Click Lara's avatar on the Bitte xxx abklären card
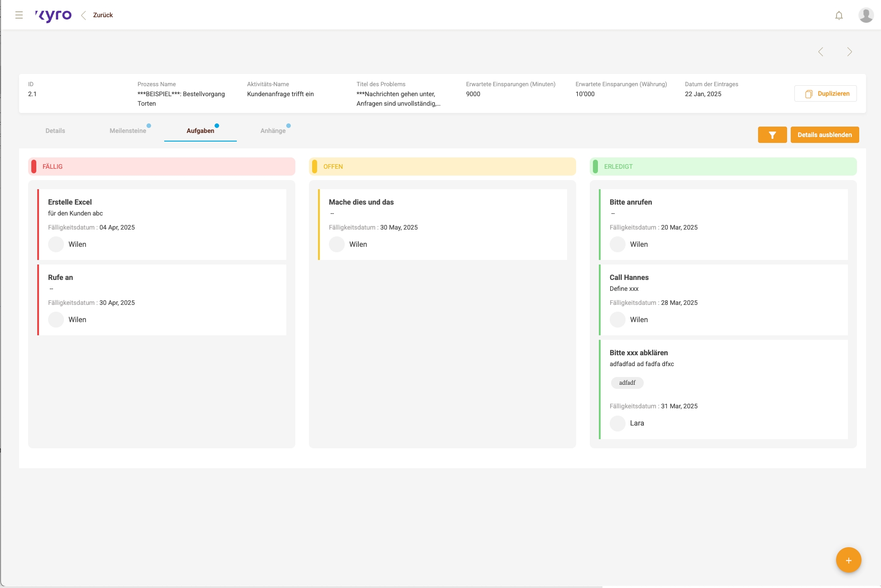This screenshot has height=588, width=881. click(617, 423)
